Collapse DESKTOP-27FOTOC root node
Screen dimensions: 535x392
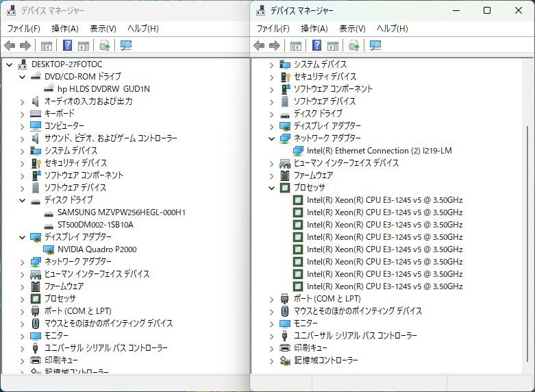tap(9, 64)
